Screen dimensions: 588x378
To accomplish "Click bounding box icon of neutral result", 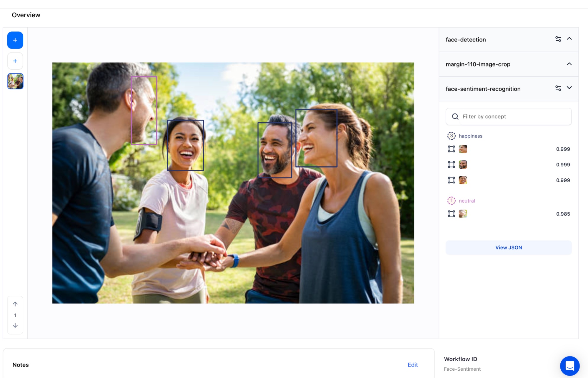I will 451,214.
